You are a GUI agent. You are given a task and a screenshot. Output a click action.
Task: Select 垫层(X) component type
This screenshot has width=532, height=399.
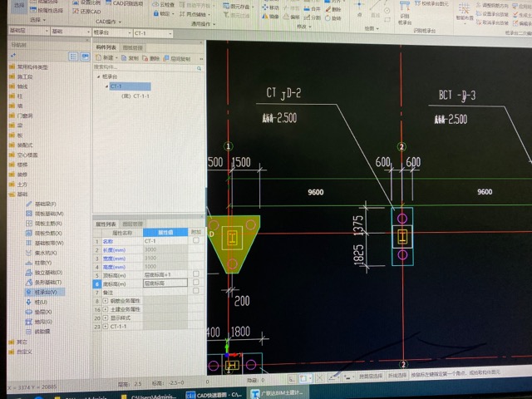[x=39, y=312]
